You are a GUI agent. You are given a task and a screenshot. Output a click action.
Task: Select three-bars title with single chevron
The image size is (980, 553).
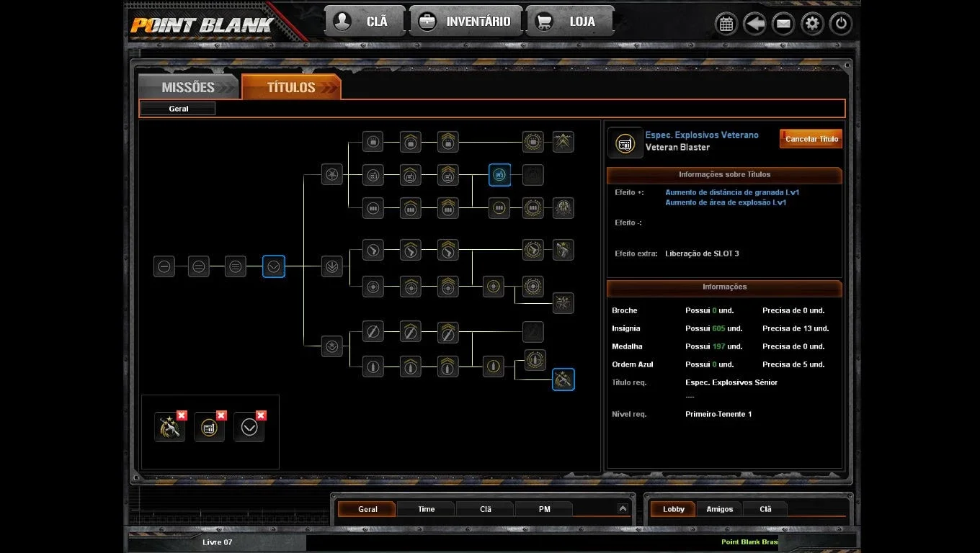click(x=411, y=208)
